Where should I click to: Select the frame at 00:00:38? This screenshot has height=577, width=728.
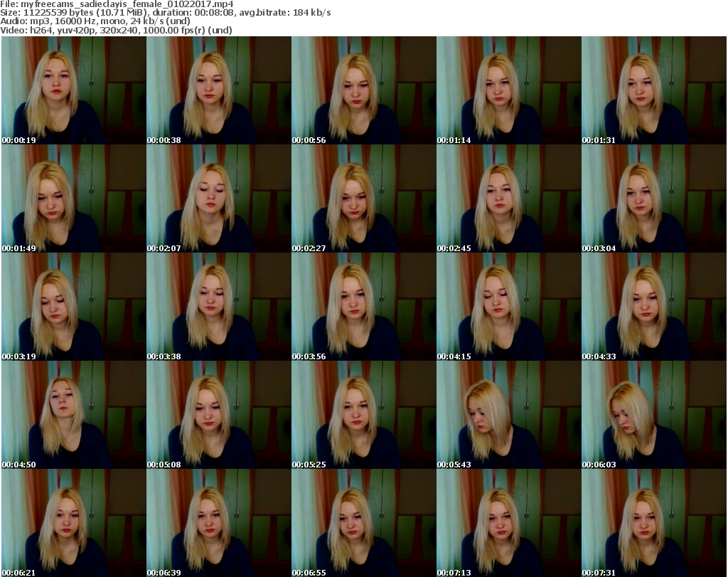click(219, 90)
